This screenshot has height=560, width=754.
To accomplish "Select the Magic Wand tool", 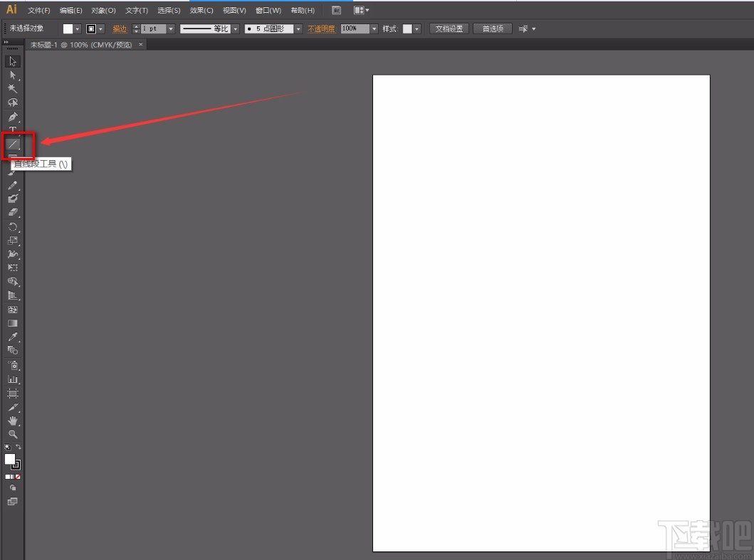I will [13, 88].
